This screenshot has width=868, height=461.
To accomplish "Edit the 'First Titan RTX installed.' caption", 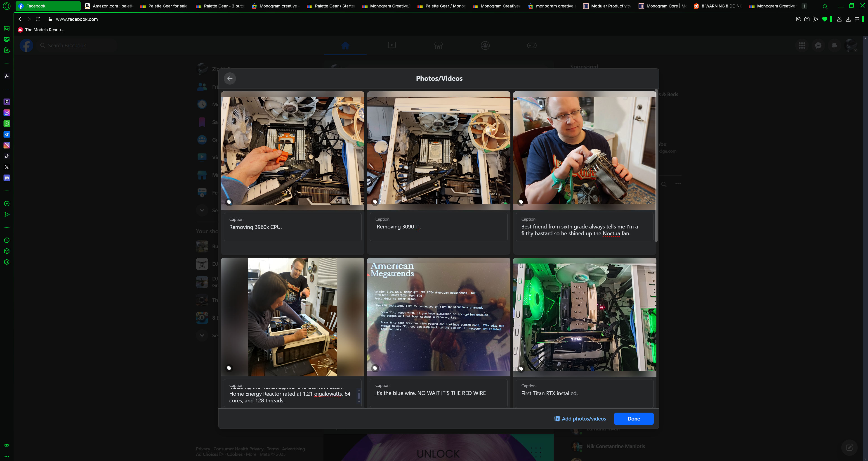I will [x=584, y=394].
